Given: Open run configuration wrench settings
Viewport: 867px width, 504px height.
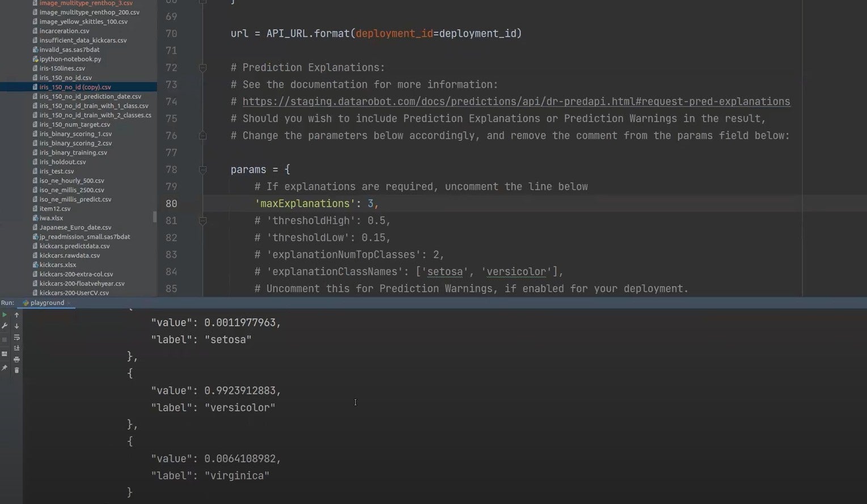Looking at the screenshot, I should (5, 326).
